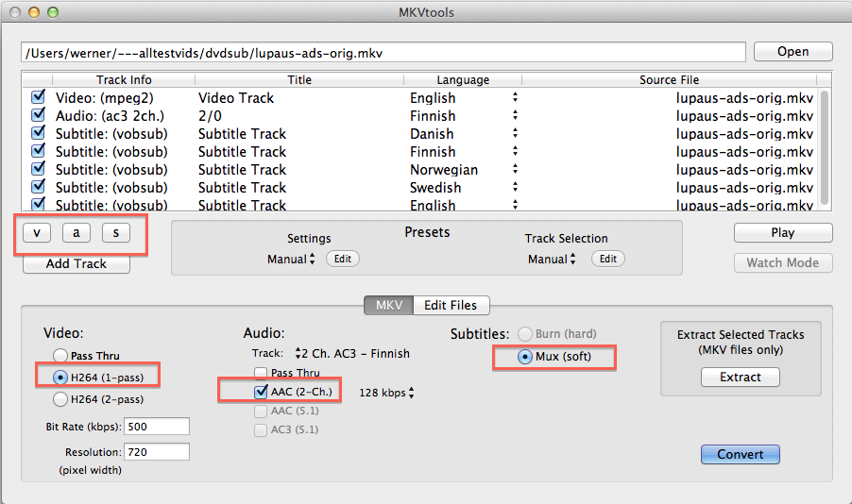Open language dropdown for the Video track
Viewport: 852px width, 504px height.
click(x=515, y=98)
